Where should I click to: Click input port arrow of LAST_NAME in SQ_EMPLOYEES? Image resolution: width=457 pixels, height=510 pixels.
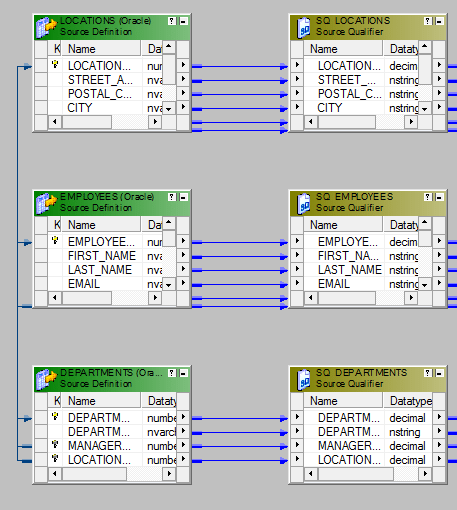(x=297, y=269)
